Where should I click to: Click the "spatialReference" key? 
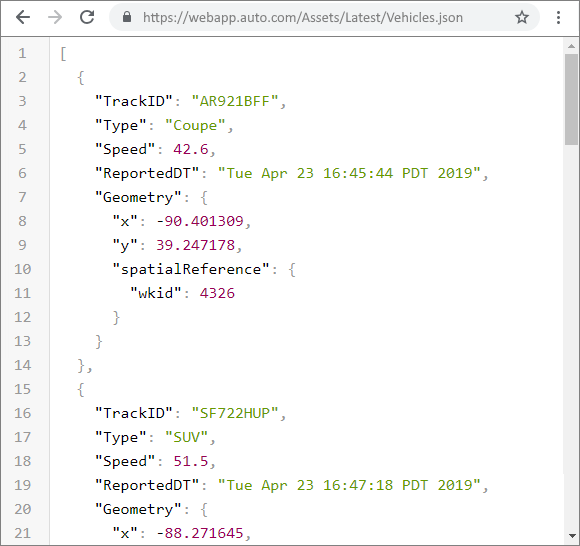click(190, 269)
